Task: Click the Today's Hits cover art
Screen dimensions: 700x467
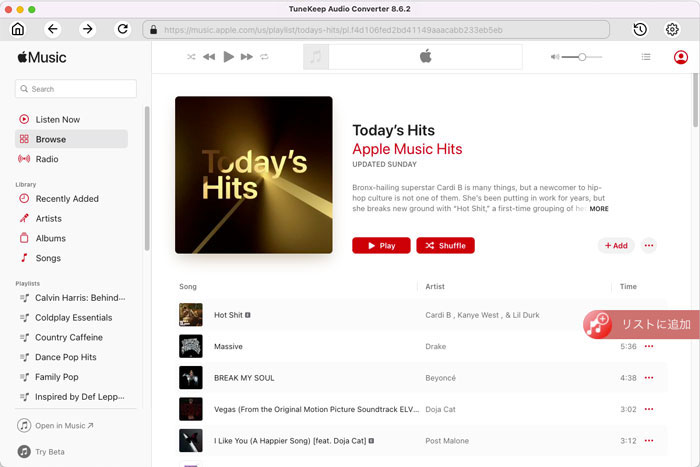Action: tap(254, 175)
